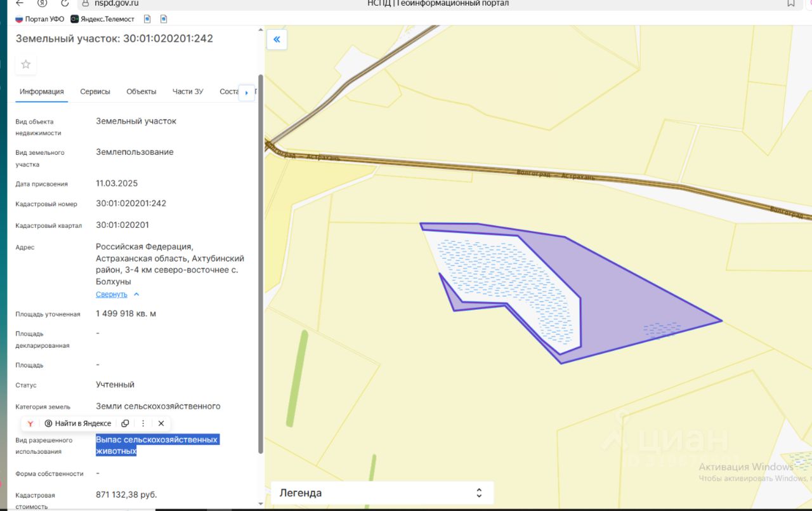Close the selection popup

161,423
